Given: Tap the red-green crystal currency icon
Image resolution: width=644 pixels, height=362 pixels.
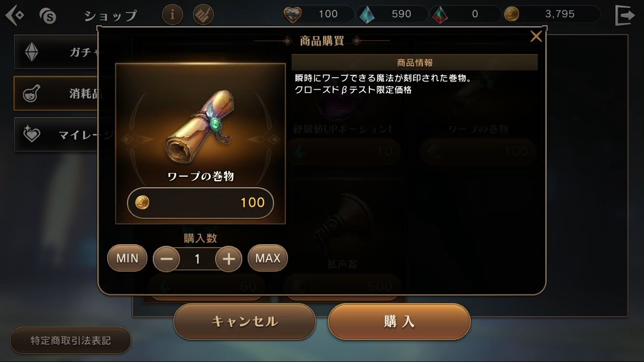Looking at the screenshot, I should (x=438, y=14).
